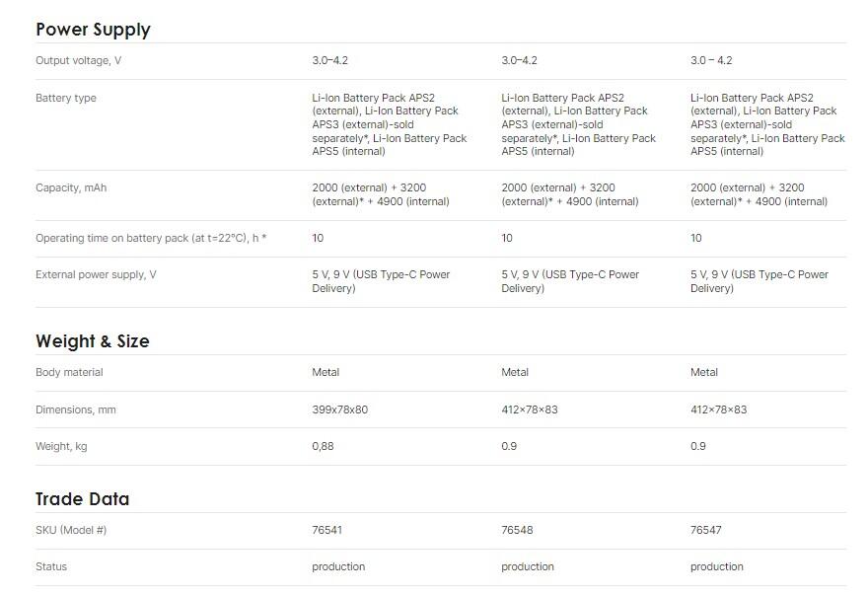Click the Power Supply section heading

click(x=93, y=30)
